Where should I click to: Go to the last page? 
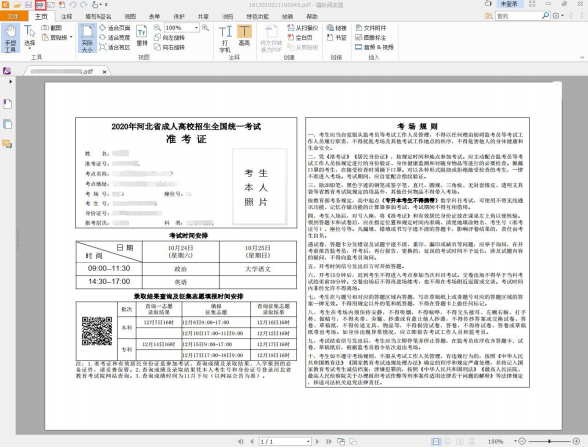pyautogui.click(x=329, y=442)
